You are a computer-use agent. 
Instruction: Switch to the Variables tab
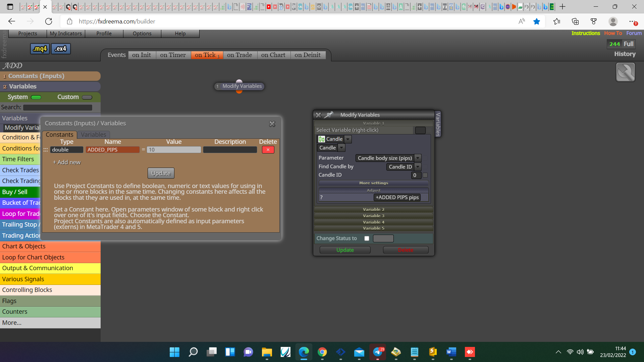click(x=94, y=135)
